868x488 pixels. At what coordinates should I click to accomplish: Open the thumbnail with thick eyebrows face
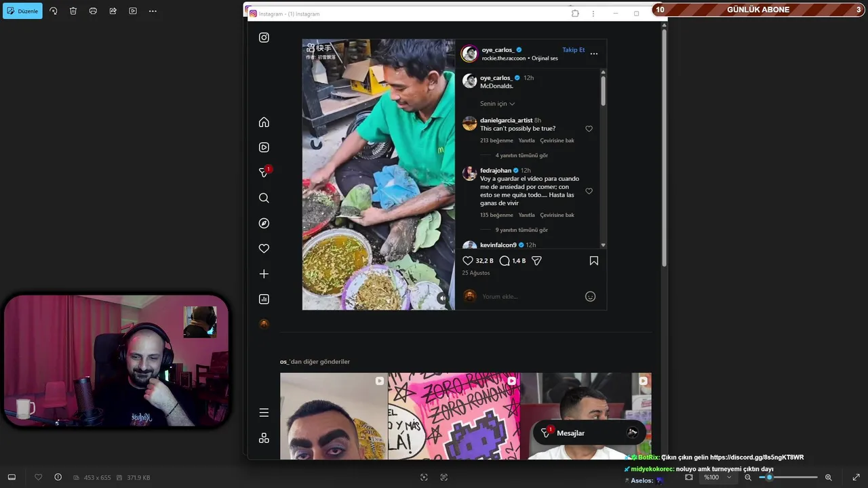click(x=334, y=415)
